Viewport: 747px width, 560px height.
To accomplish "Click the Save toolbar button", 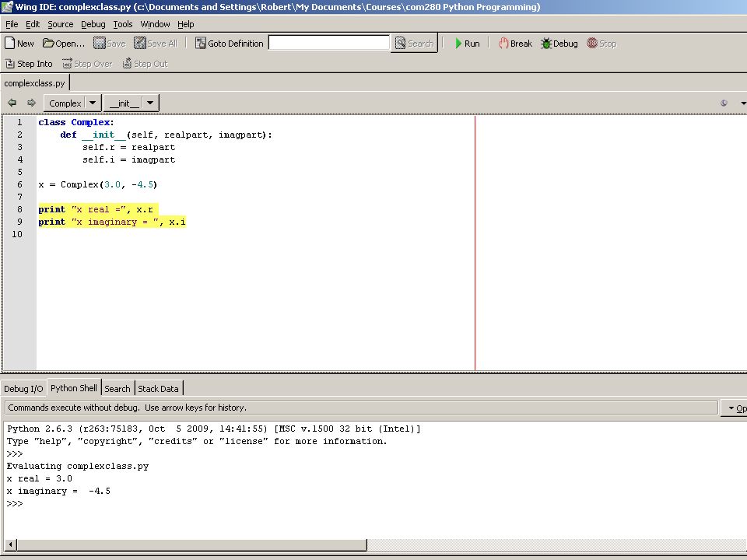I will pos(110,44).
